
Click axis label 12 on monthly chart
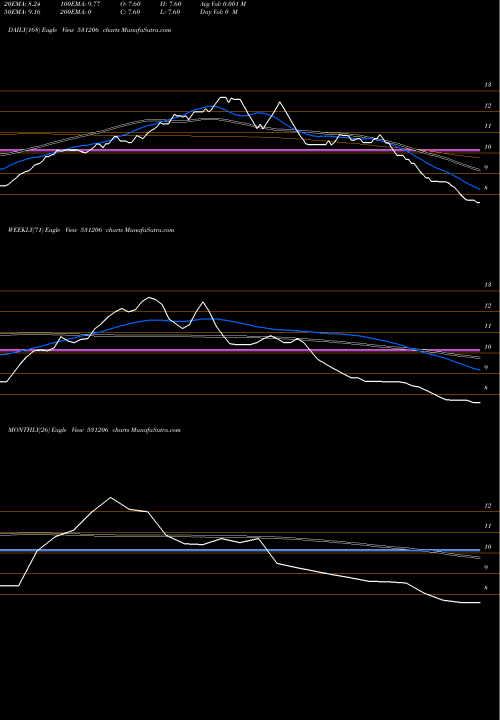(488, 506)
